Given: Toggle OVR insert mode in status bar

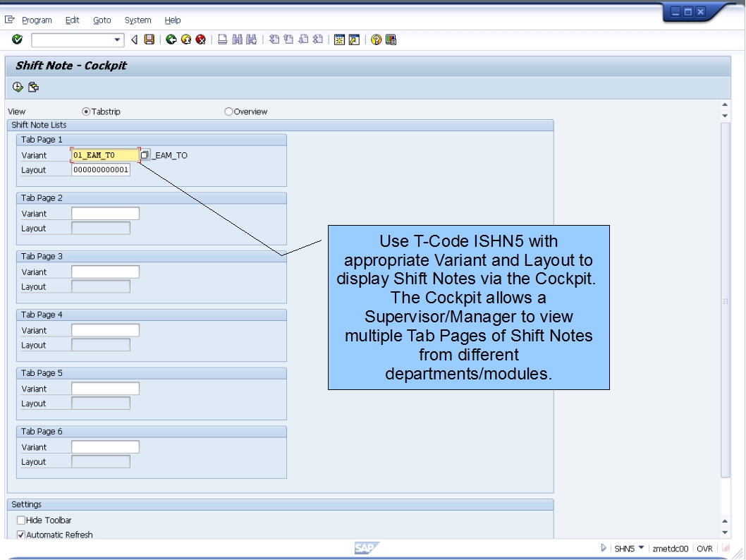Looking at the screenshot, I should tap(704, 549).
